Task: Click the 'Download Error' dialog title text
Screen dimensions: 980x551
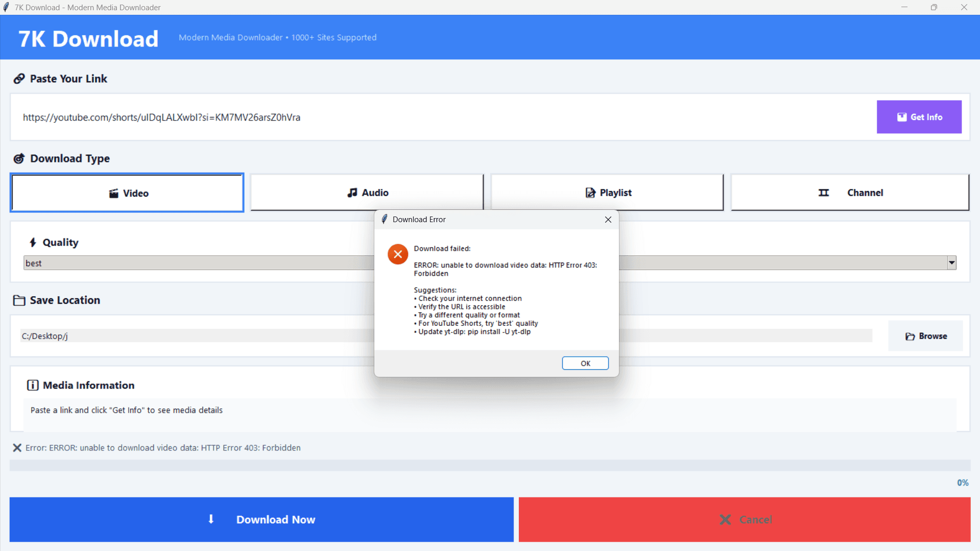Action: point(419,220)
